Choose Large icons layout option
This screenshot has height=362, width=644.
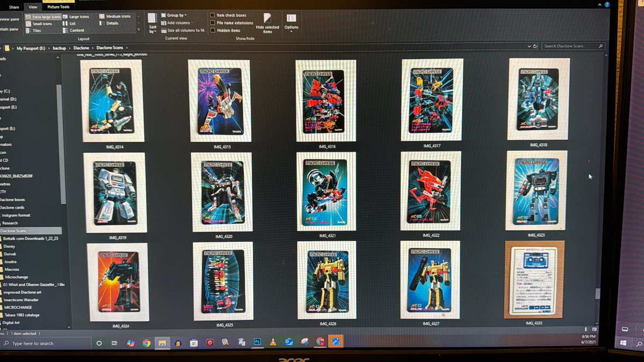click(75, 17)
